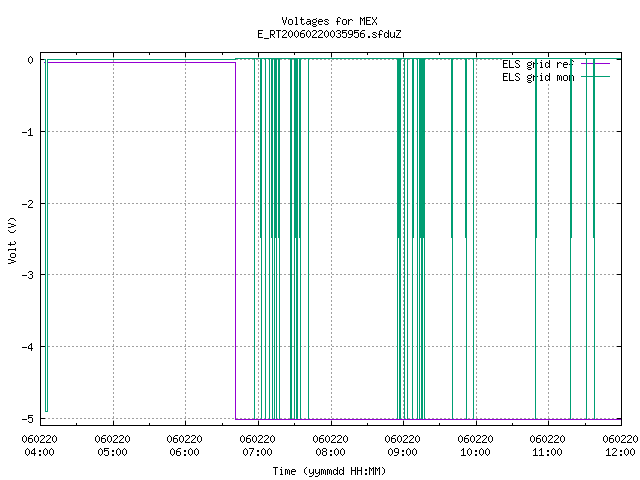Screen dimensions: 640x480
Task: Click the x-axis label 060220 10:00
Action: point(475,446)
